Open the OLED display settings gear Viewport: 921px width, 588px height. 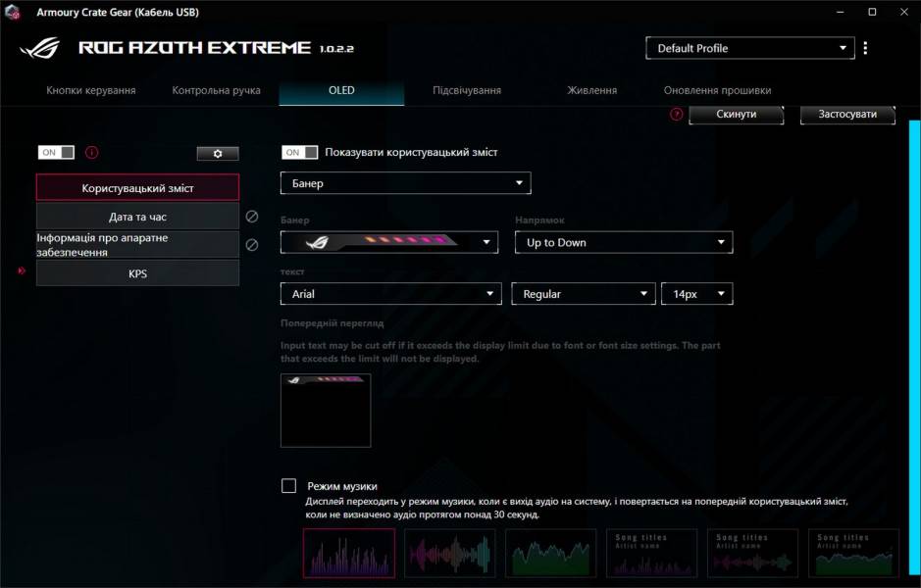217,153
